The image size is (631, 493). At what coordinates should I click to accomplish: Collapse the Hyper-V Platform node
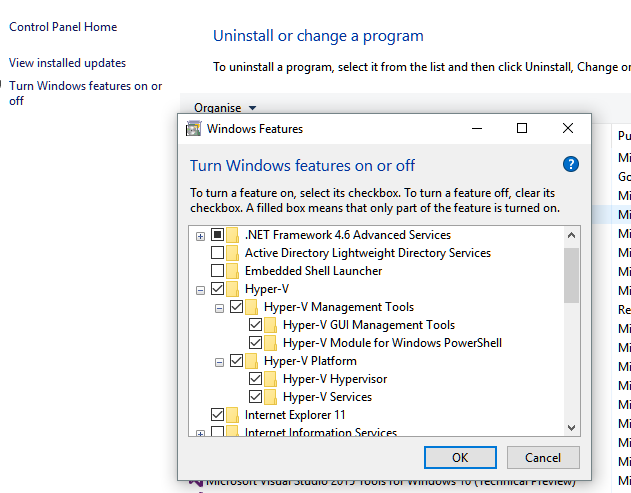(x=219, y=363)
